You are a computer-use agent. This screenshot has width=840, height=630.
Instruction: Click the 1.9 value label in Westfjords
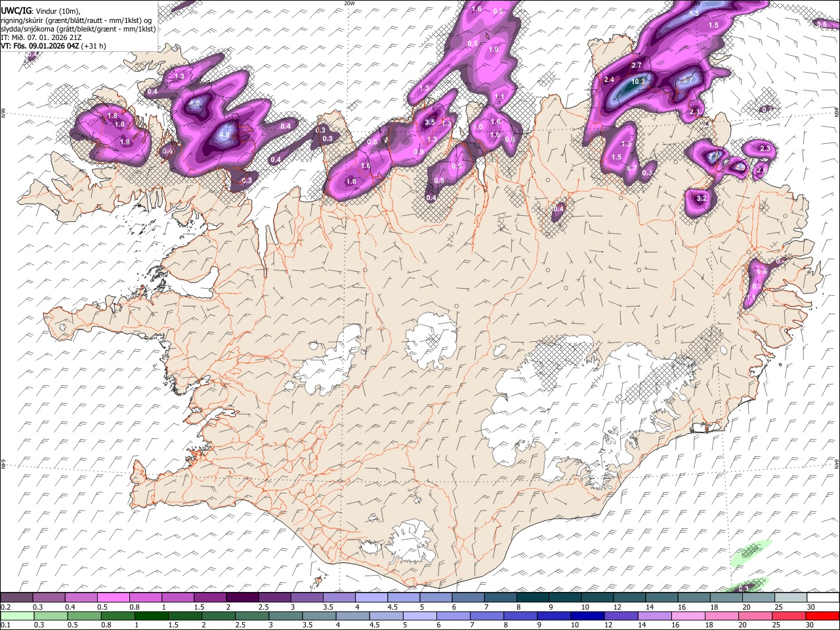125,142
